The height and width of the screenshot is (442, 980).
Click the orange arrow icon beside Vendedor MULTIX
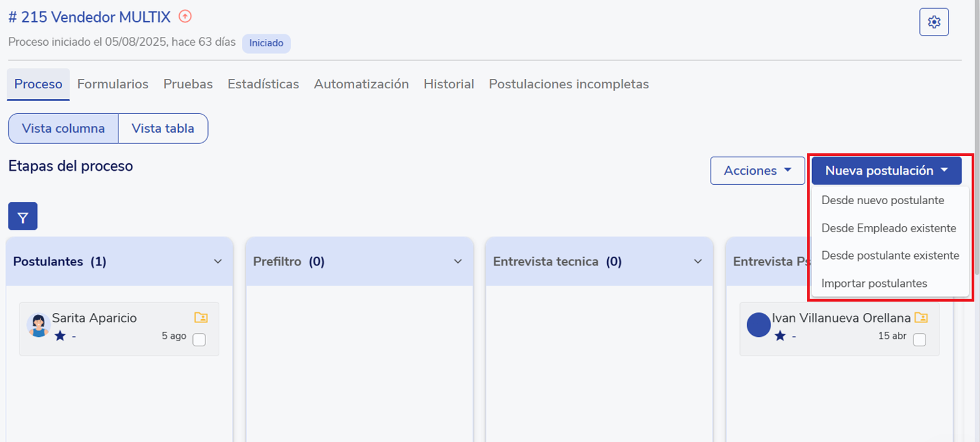point(185,16)
